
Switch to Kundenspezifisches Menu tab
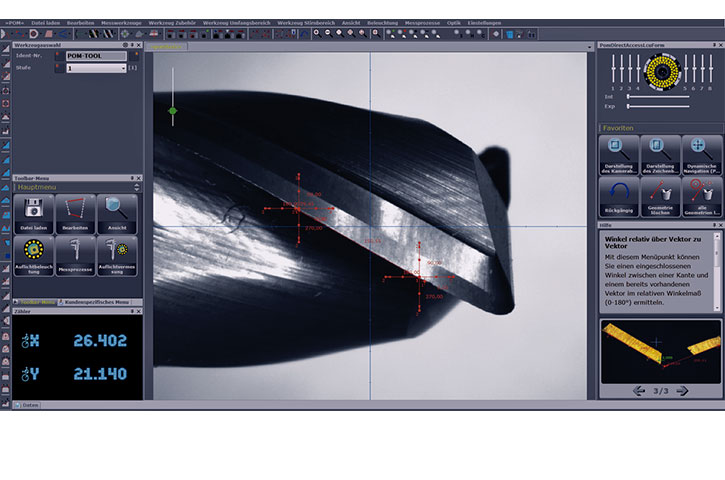pos(95,301)
